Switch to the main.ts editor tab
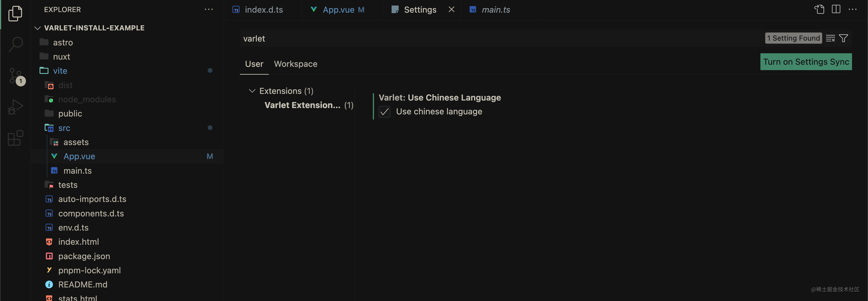This screenshot has height=301, width=868. [495, 10]
